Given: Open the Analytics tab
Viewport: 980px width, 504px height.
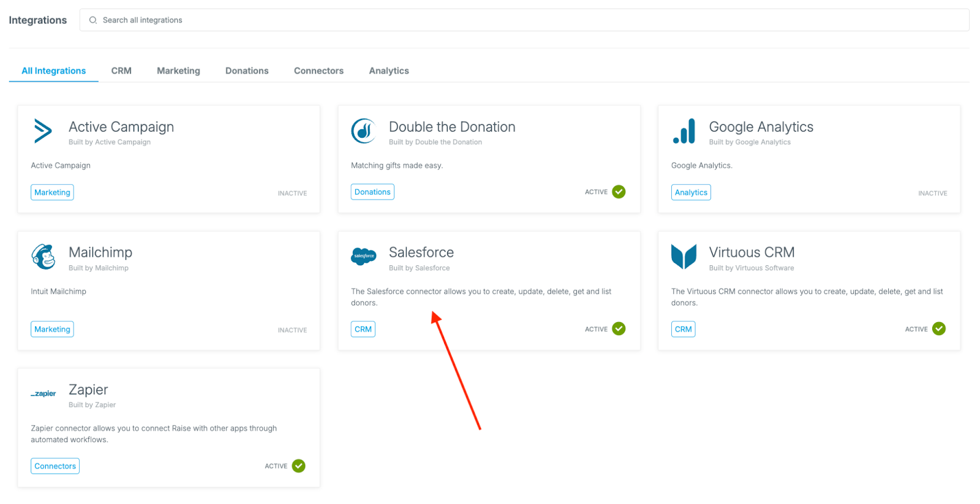Looking at the screenshot, I should 389,71.
